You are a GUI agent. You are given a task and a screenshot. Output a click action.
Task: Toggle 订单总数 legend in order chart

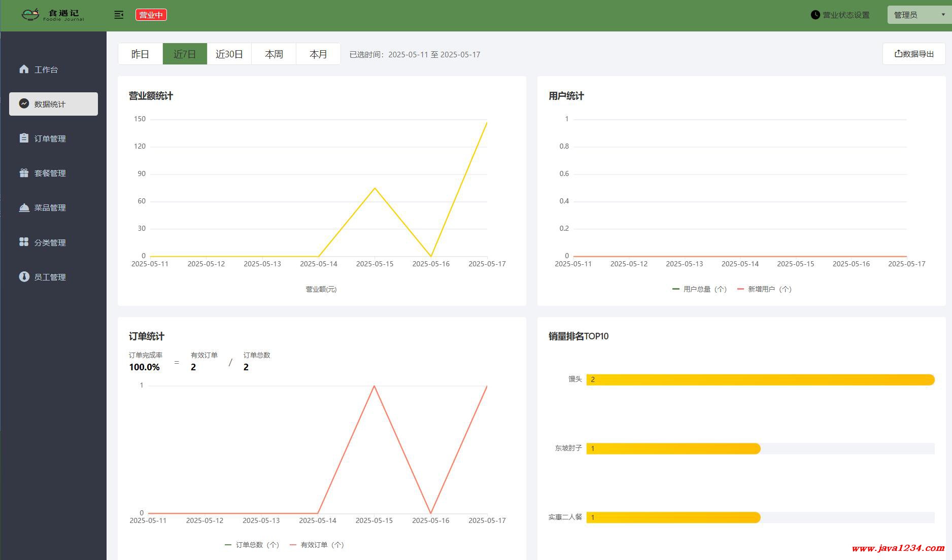tap(252, 545)
